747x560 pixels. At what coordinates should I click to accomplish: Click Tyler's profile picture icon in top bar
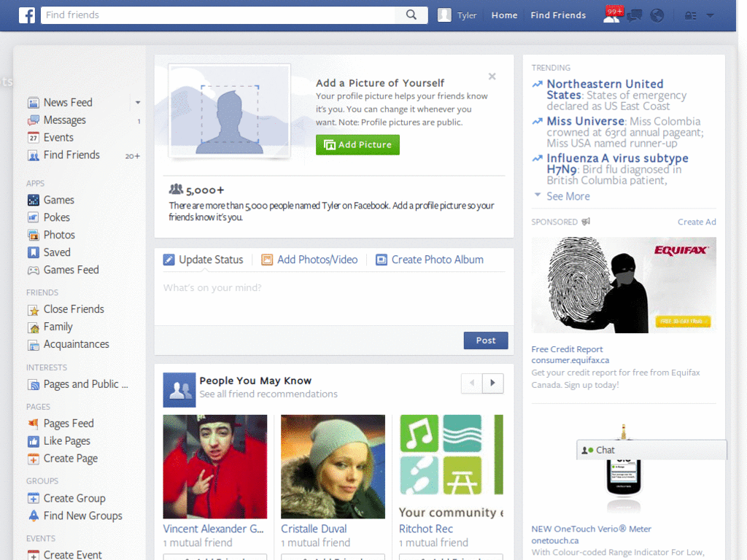point(444,15)
